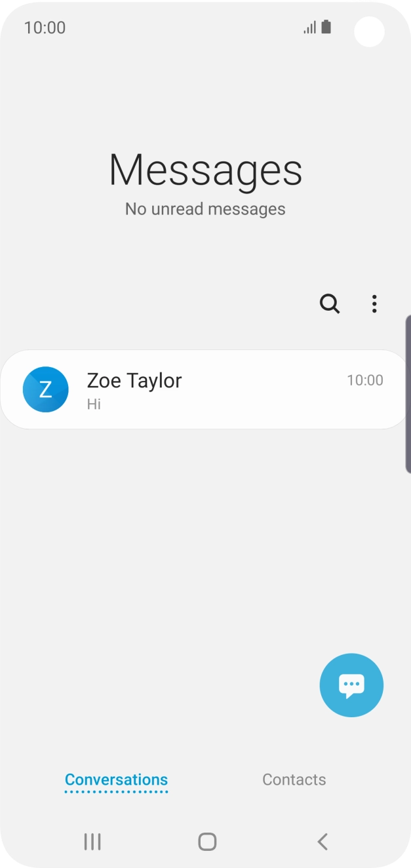
Task: Open the more options three-dot menu
Action: pyautogui.click(x=374, y=304)
